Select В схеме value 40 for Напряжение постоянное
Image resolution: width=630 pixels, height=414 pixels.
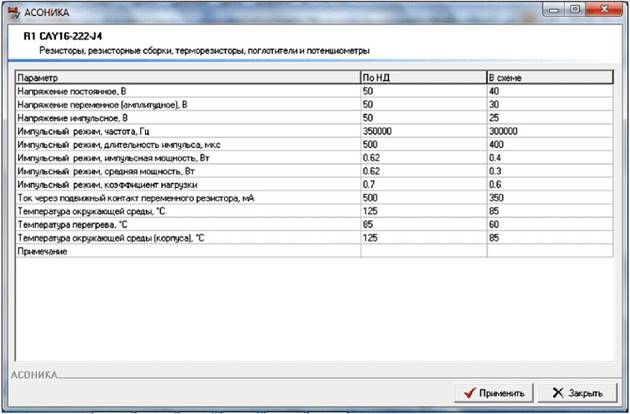[548, 90]
